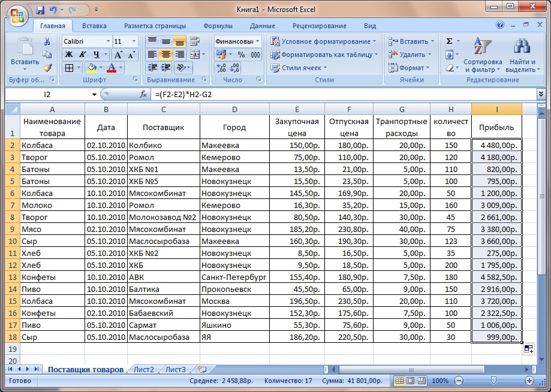Undo the last action
This screenshot has width=551, height=392.
pos(53,10)
